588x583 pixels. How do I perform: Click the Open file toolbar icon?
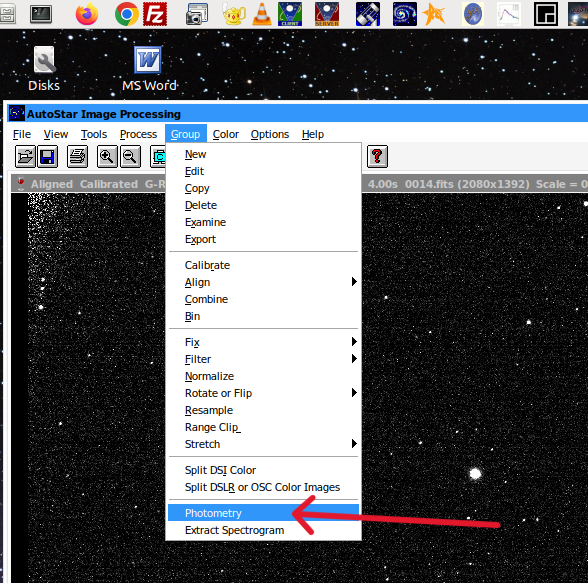tap(25, 156)
